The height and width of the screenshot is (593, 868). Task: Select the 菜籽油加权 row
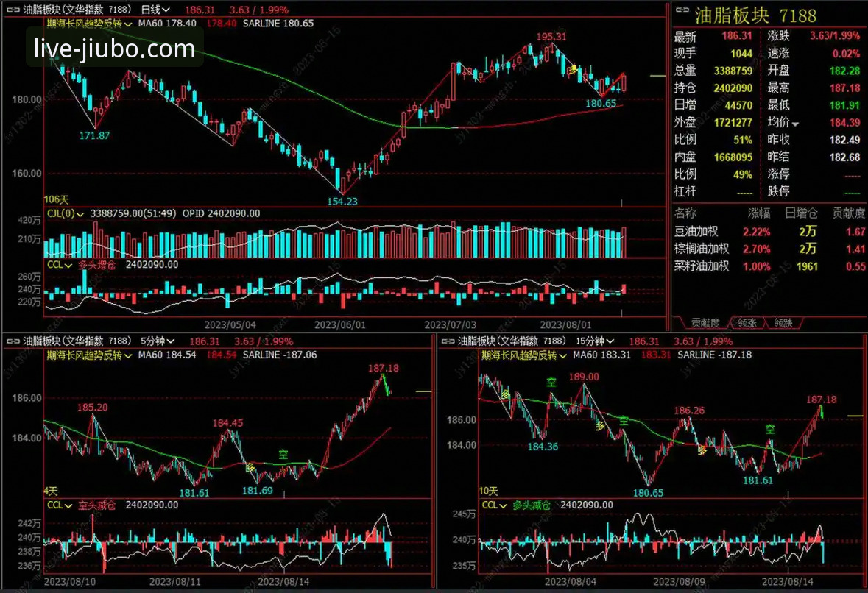pyautogui.click(x=703, y=266)
